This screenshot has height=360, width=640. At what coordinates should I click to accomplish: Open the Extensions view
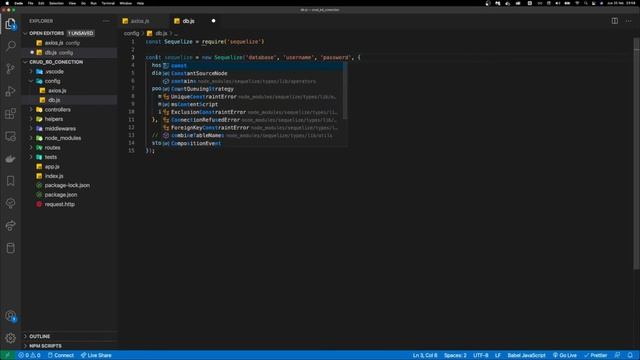click(11, 113)
